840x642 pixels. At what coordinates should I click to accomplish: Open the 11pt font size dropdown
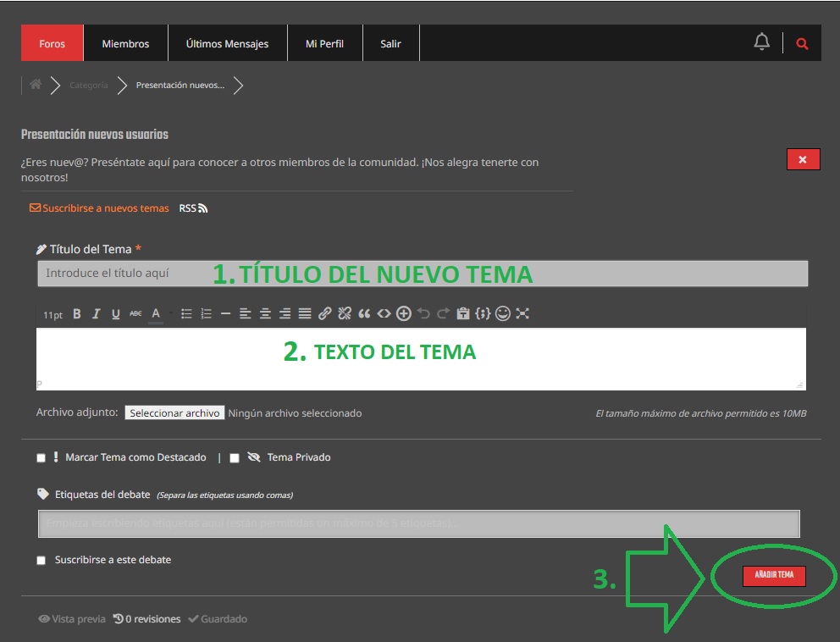tap(52, 315)
